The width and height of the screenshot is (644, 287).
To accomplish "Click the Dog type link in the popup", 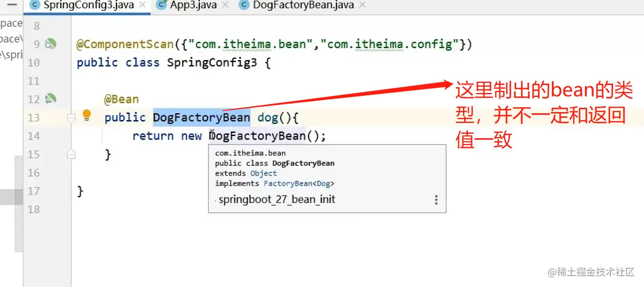I will (324, 184).
